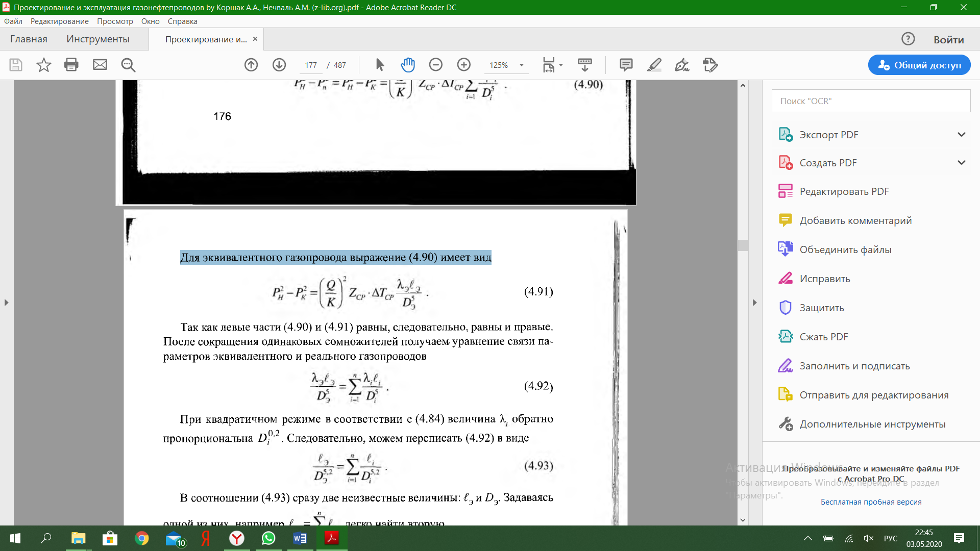Image resolution: width=980 pixels, height=551 pixels.
Task: Activate the arrow Selection tool
Action: (380, 65)
